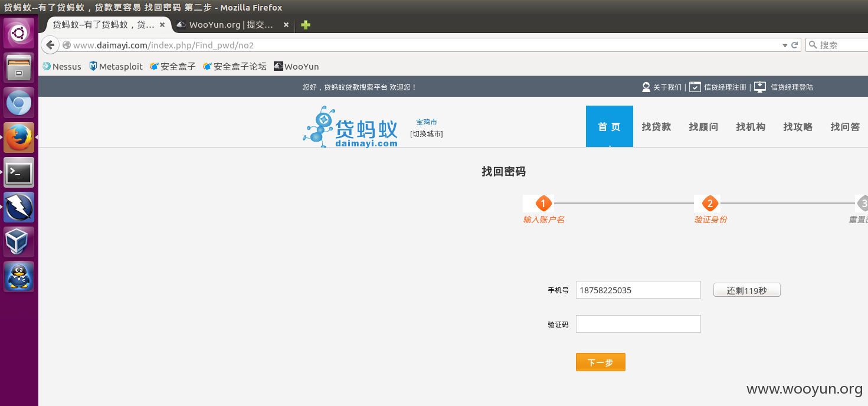Open a new tab with plus icon
The width and height of the screenshot is (868, 406).
click(305, 25)
